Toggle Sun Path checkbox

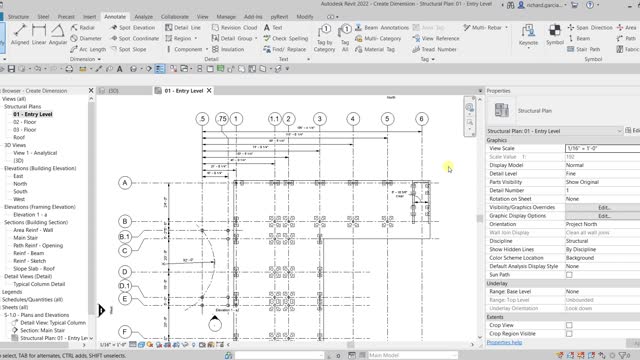point(569,275)
